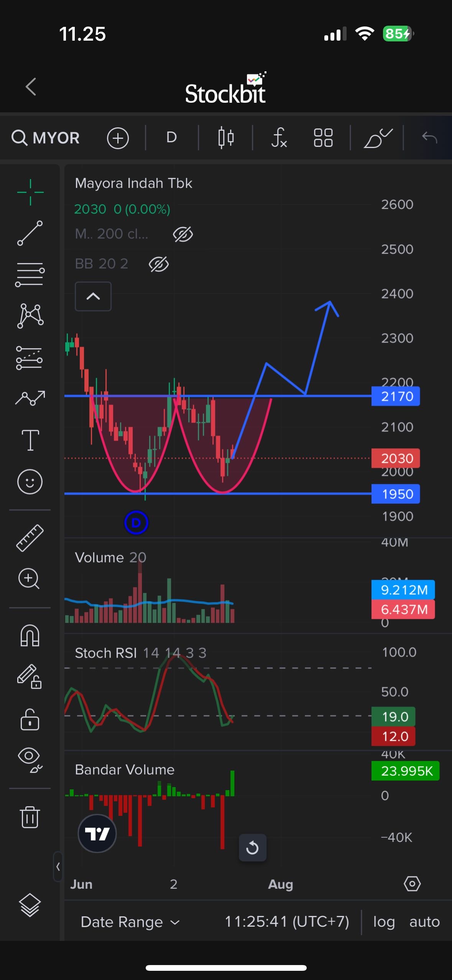Toggle auto scale
The height and width of the screenshot is (980, 452).
tap(424, 921)
